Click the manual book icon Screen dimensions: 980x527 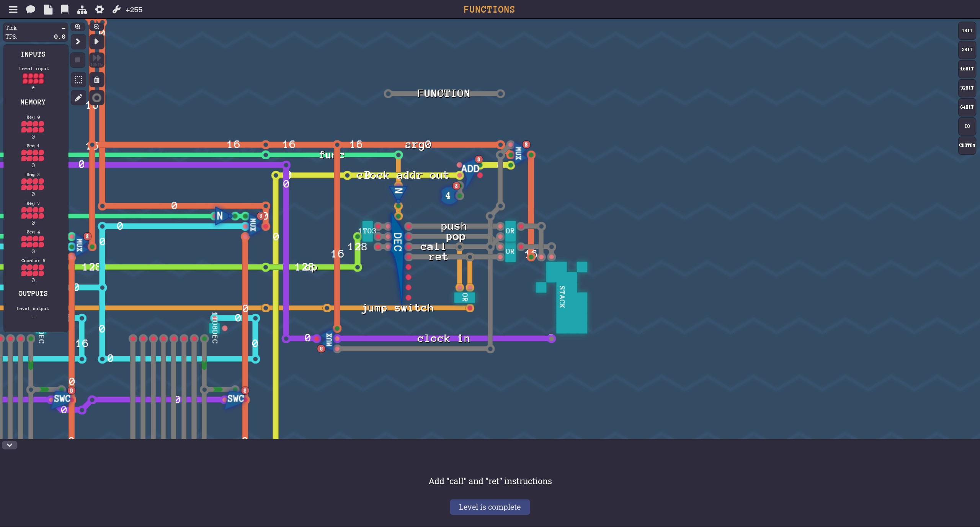tap(65, 10)
